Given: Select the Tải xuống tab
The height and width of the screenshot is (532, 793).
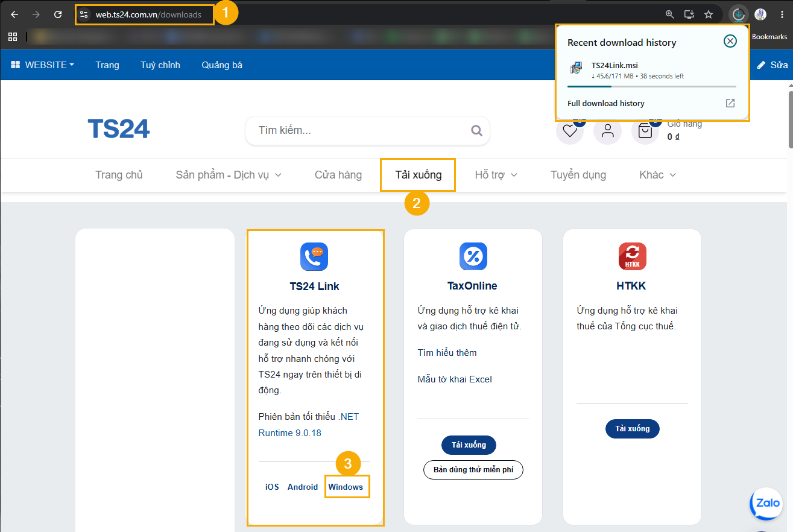Looking at the screenshot, I should coord(418,175).
